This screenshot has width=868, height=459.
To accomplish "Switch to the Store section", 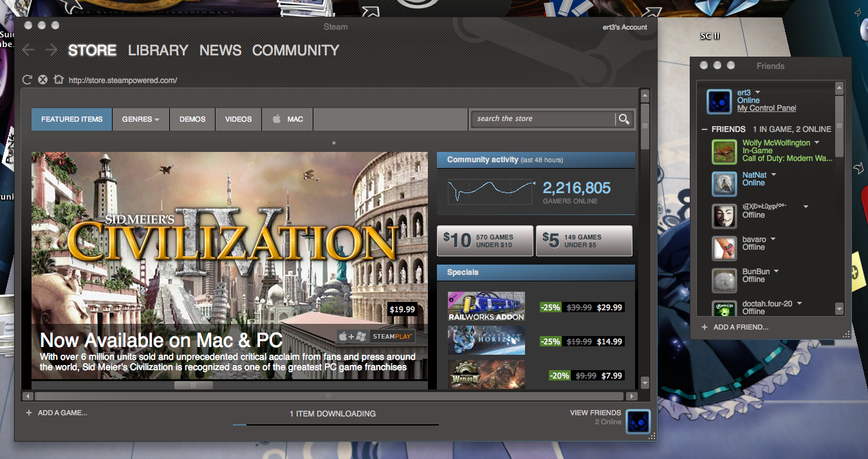I will pyautogui.click(x=92, y=50).
